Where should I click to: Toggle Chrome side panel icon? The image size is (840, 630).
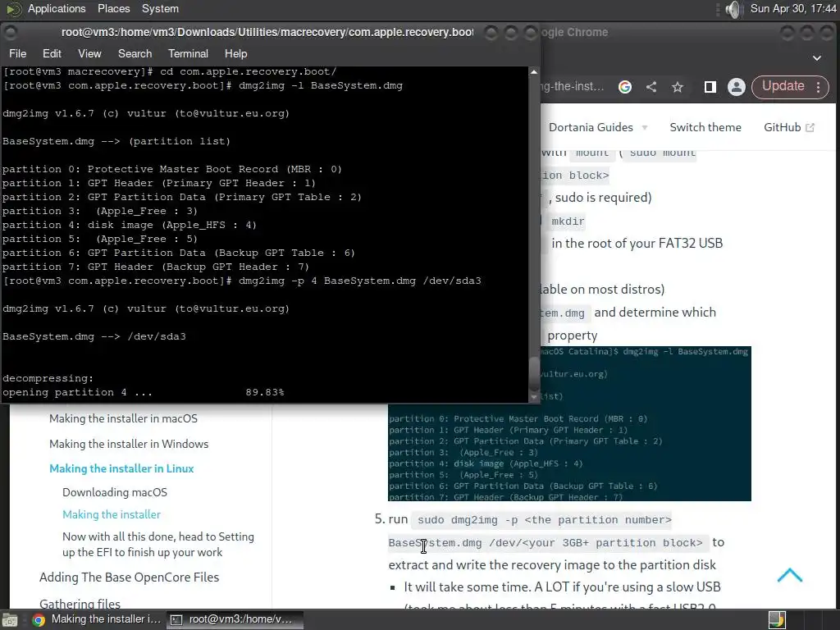[710, 87]
